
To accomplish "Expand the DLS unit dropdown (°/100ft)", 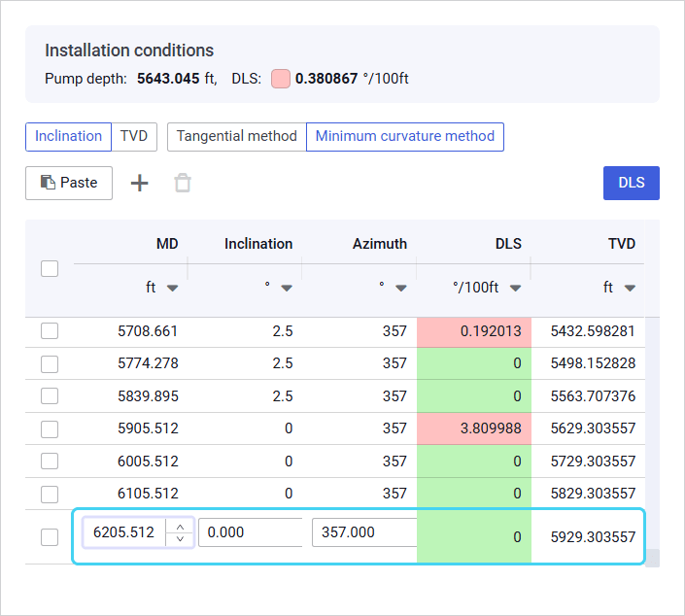I will pyautogui.click(x=515, y=289).
